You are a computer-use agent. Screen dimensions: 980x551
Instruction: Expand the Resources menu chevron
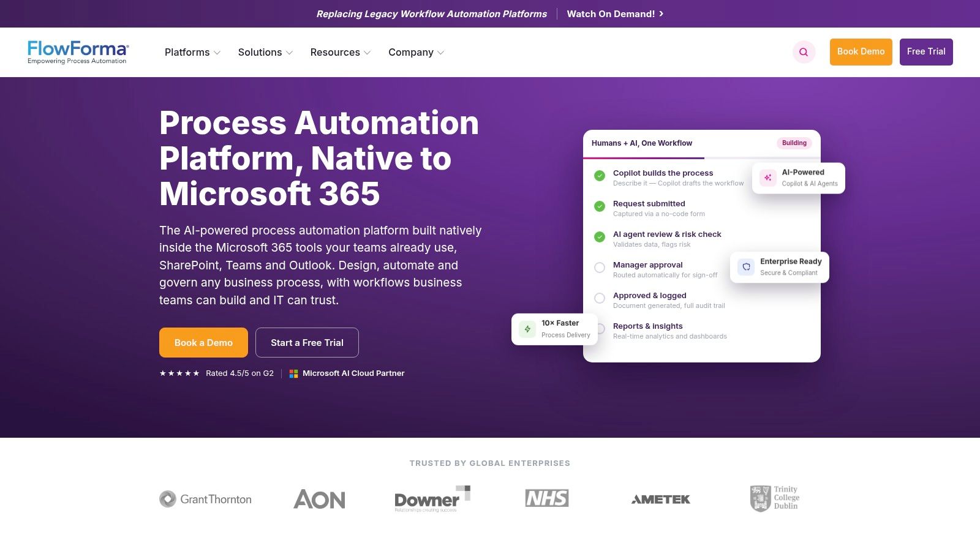click(x=367, y=53)
